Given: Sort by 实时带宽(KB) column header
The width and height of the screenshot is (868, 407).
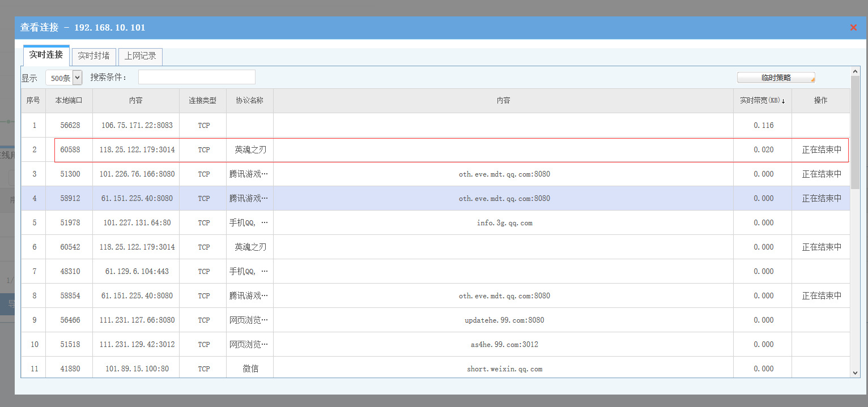Looking at the screenshot, I should 762,101.
